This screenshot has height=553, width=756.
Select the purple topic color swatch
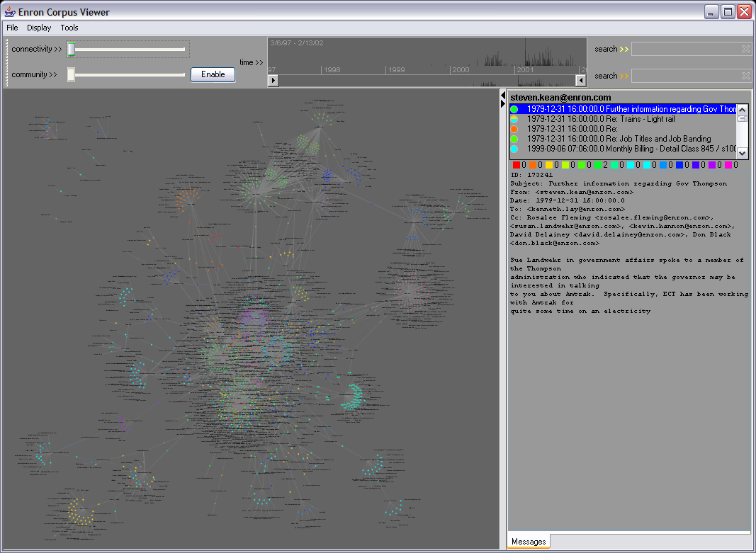711,165
